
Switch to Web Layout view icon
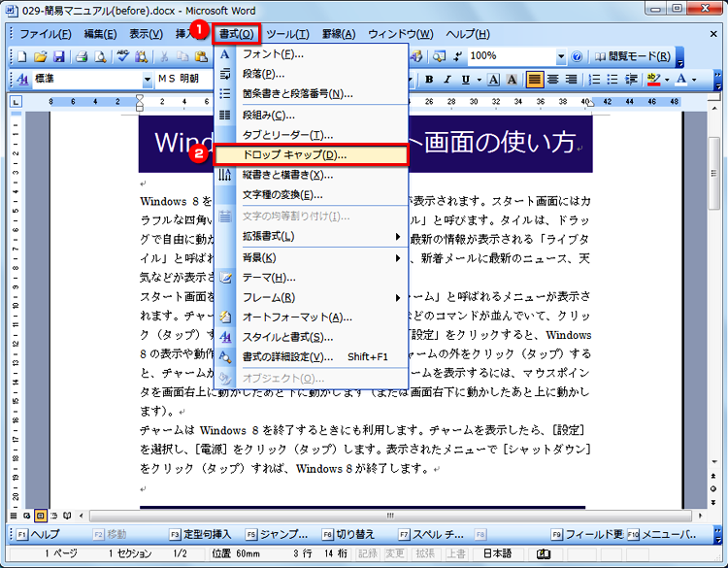[x=27, y=516]
